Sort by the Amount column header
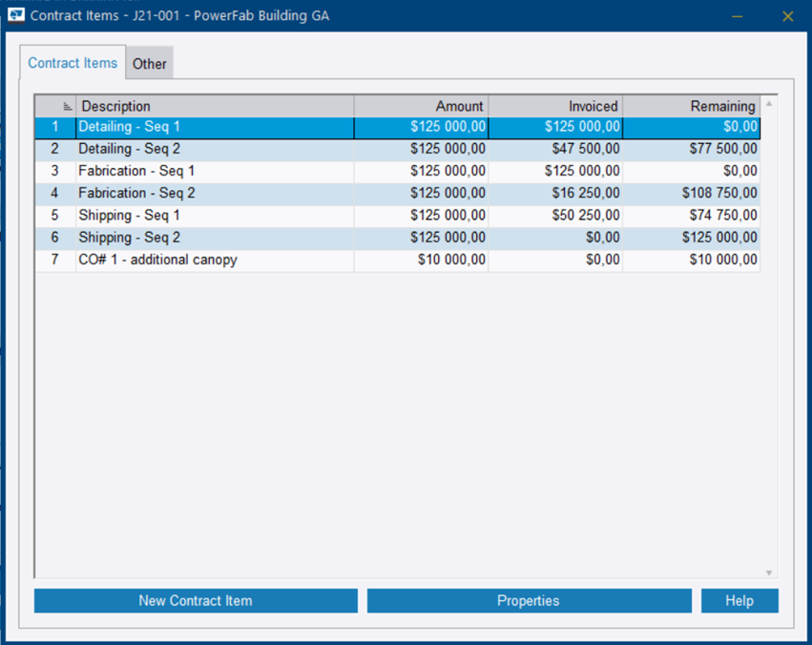 pyautogui.click(x=421, y=106)
